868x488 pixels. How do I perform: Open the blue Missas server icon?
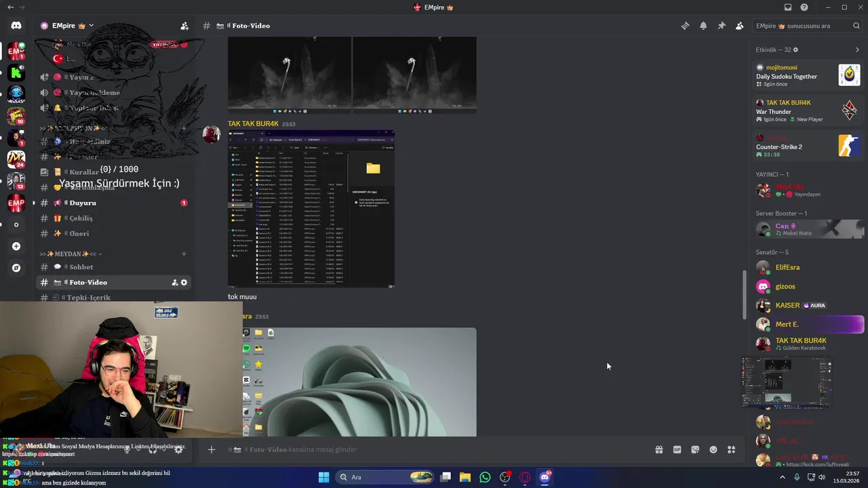(x=16, y=94)
